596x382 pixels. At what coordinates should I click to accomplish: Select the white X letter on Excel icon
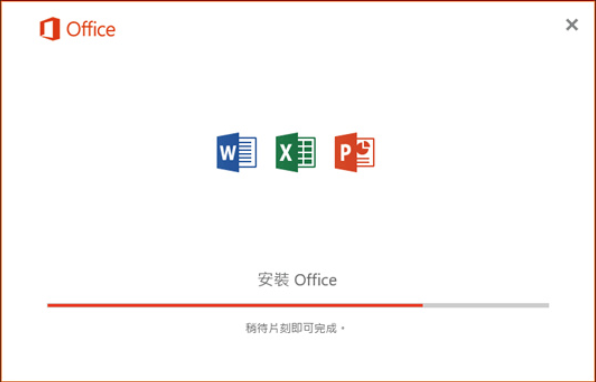(285, 153)
